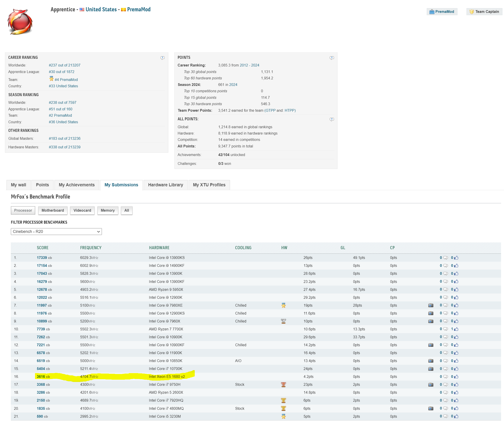Image resolution: width=504 pixels, height=424 pixels.
Task: Click the gold trophy icon for Core i7 7920HQ
Action: (284, 400)
